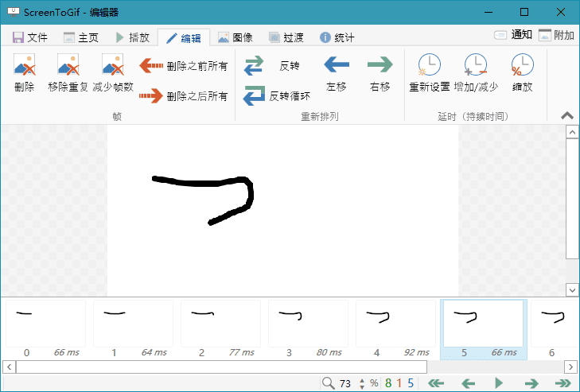Screen dimensions: 580x392
Task: Open 缩放 delay scale option
Action: coord(522,73)
